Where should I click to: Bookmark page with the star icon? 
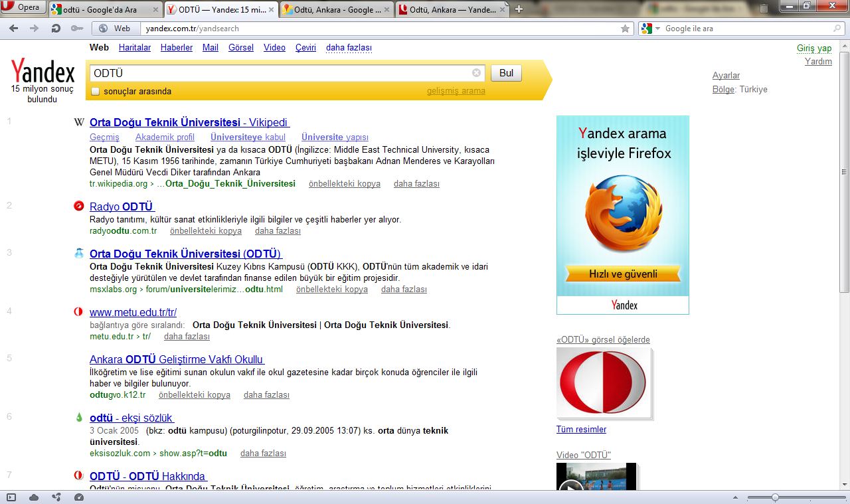point(625,29)
